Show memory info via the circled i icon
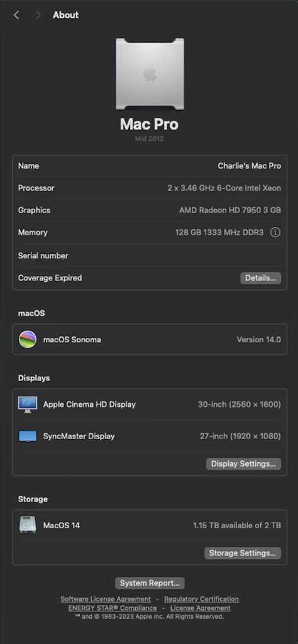The height and width of the screenshot is (644, 298). [x=275, y=233]
